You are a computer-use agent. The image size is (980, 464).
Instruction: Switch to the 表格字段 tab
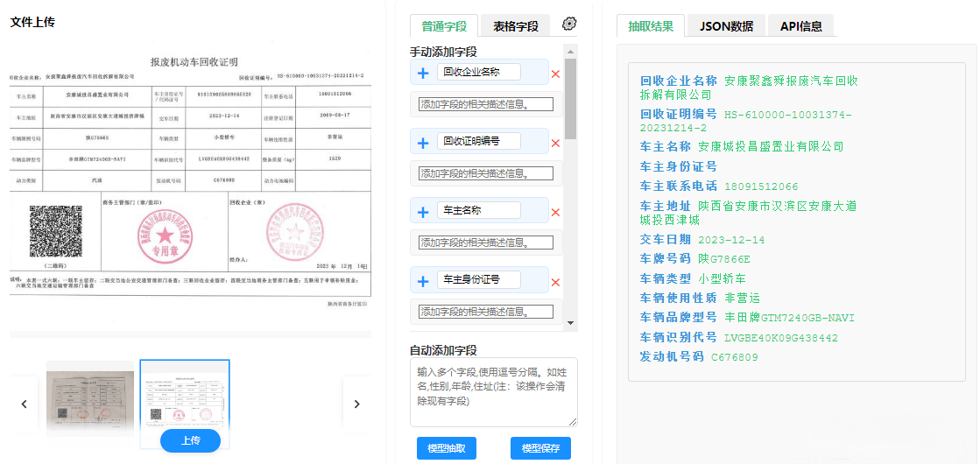[516, 26]
